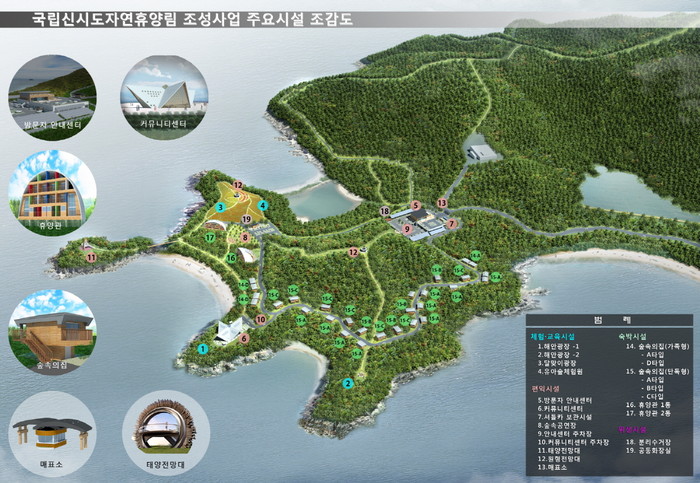Click pink marker 11 on the west islet
Viewport: 700px width, 483px height.
coord(91,257)
